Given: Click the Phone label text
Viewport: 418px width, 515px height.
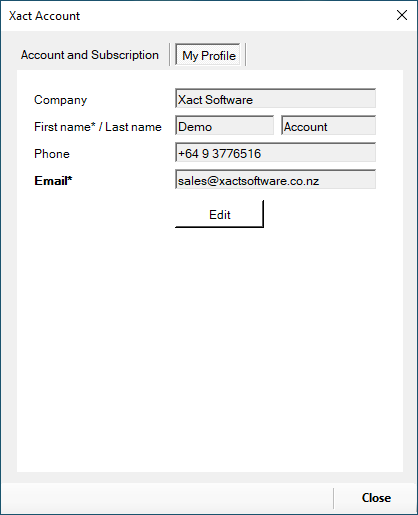Looking at the screenshot, I should point(52,154).
